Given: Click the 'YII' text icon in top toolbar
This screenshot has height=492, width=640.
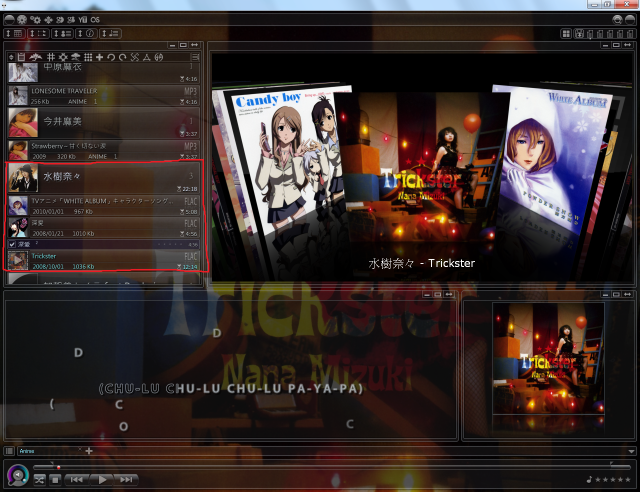Looking at the screenshot, I should 83,20.
